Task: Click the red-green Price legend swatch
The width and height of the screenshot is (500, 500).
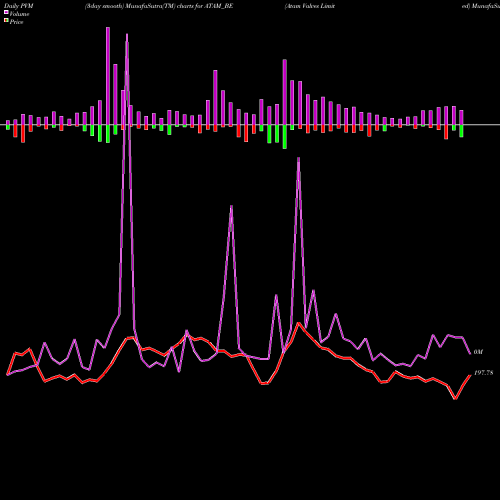Action: click(x=6, y=21)
